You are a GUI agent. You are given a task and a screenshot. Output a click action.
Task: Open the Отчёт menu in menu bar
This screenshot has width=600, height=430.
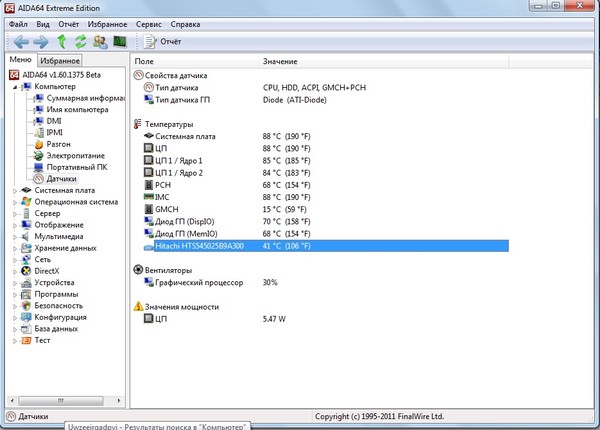point(68,24)
